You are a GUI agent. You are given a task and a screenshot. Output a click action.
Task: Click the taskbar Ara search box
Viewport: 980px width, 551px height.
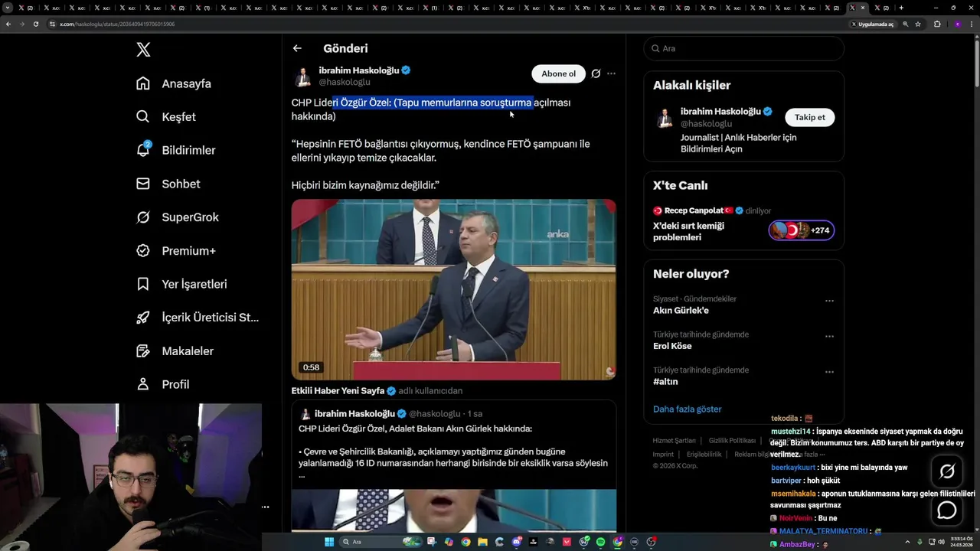point(381,542)
